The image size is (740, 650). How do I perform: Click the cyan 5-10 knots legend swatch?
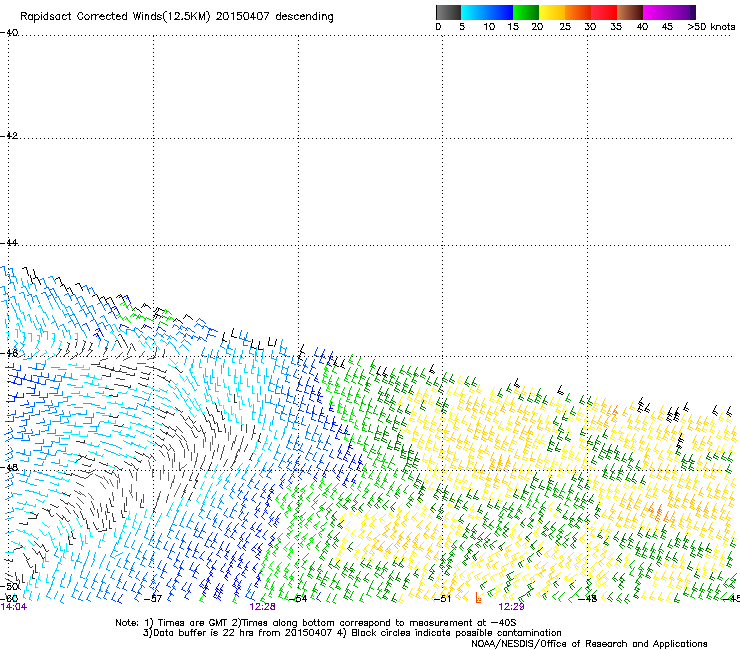tap(474, 12)
